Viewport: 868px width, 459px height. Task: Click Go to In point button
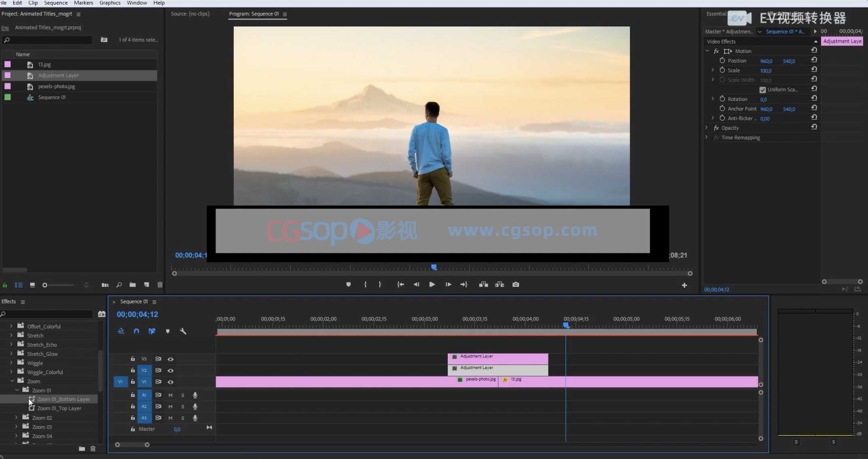coord(400,285)
